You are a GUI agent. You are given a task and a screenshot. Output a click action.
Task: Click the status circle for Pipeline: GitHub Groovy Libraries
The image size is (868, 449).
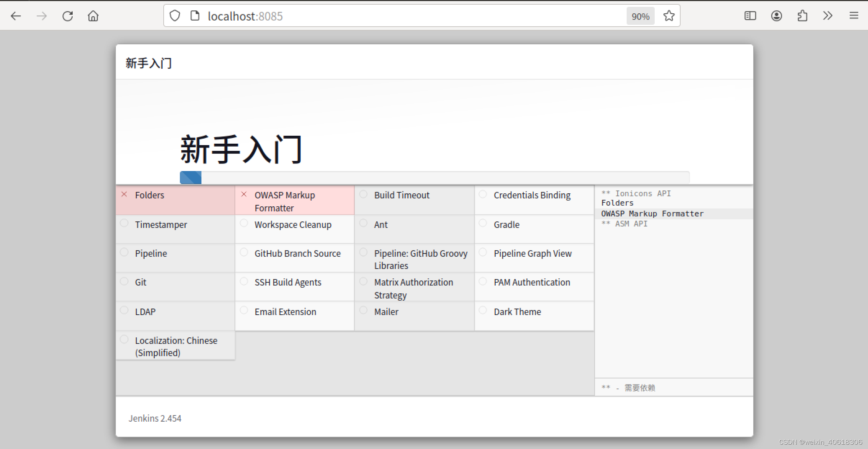[363, 252]
